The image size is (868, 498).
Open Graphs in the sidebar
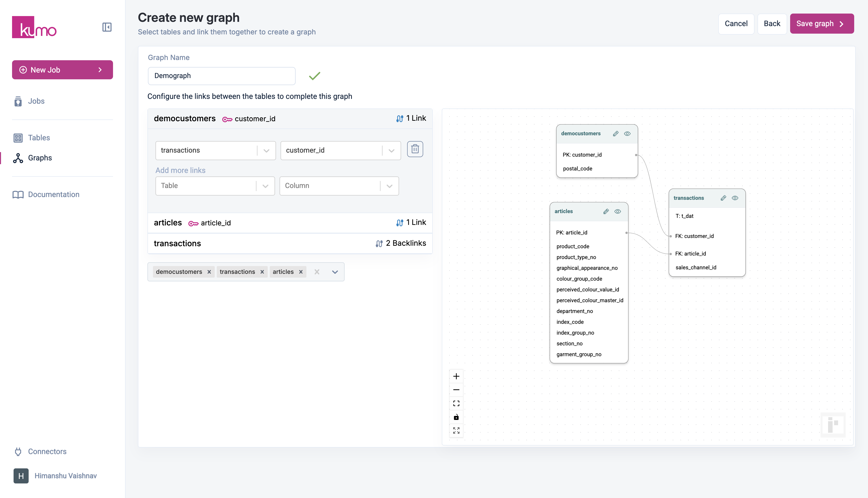point(40,158)
